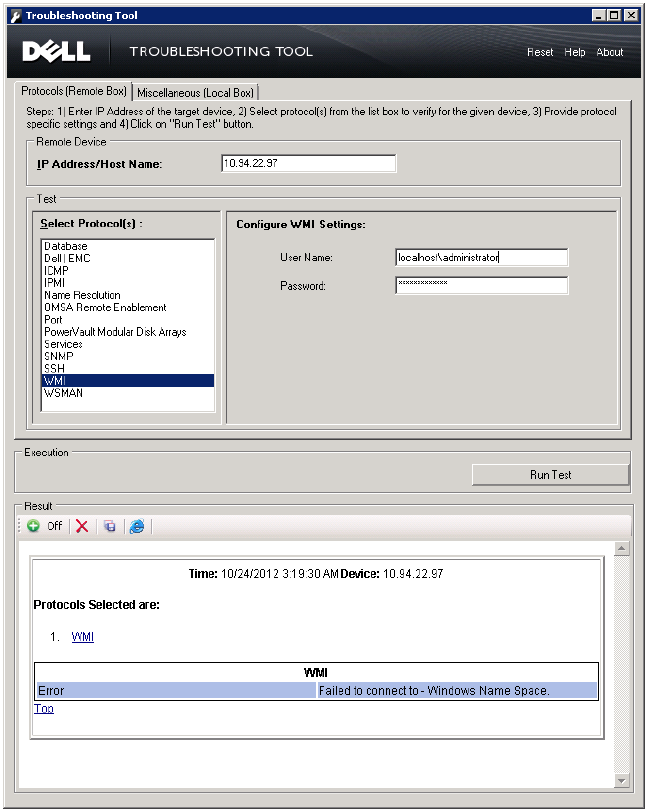Image resolution: width=646 pixels, height=810 pixels.
Task: Click 'Failed to connect to - Windows Name Space.' text
Action: pyautogui.click(x=434, y=691)
